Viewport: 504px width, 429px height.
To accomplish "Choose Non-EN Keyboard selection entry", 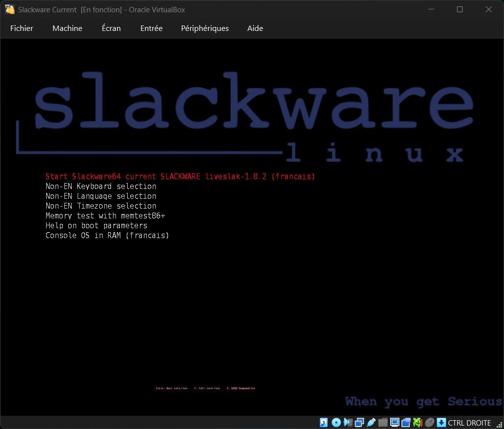I will [101, 187].
